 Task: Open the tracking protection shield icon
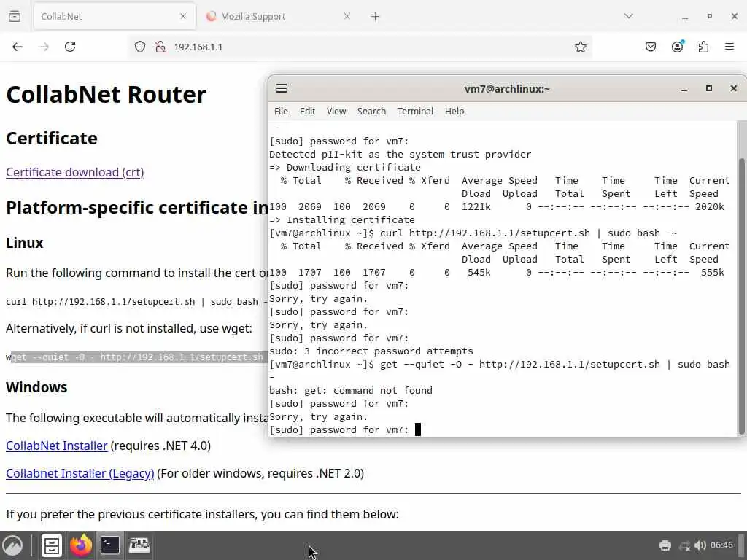tap(139, 47)
